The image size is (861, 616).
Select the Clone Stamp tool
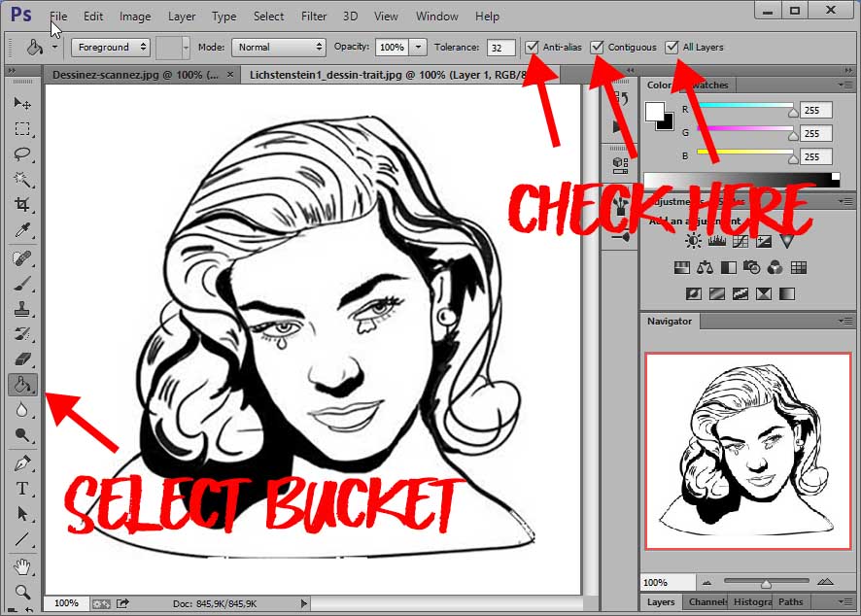coord(22,309)
